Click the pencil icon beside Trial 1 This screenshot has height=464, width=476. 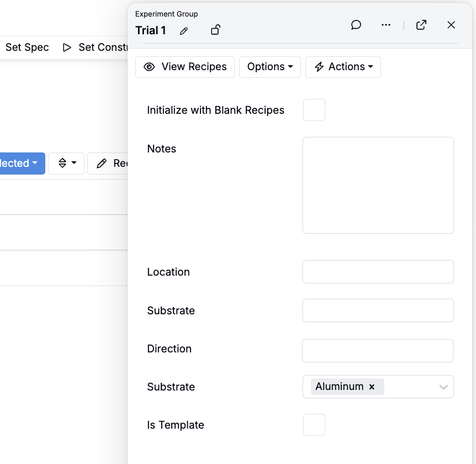184,31
